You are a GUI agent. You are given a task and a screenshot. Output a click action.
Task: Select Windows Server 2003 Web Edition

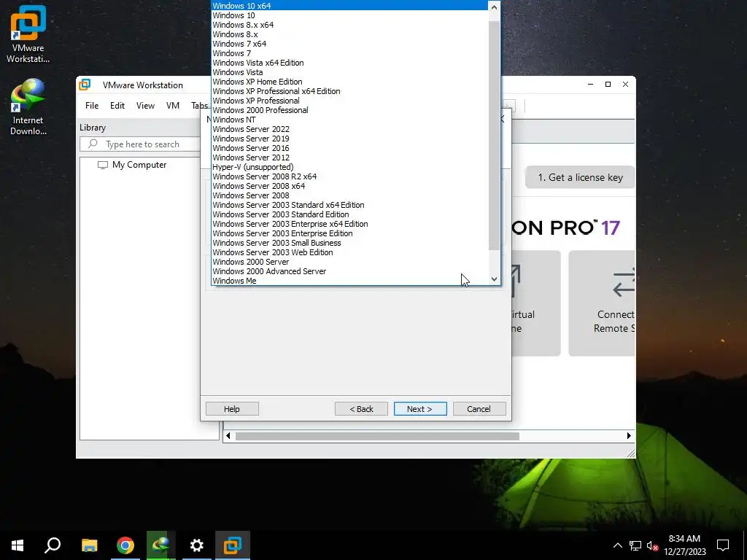click(x=349, y=252)
